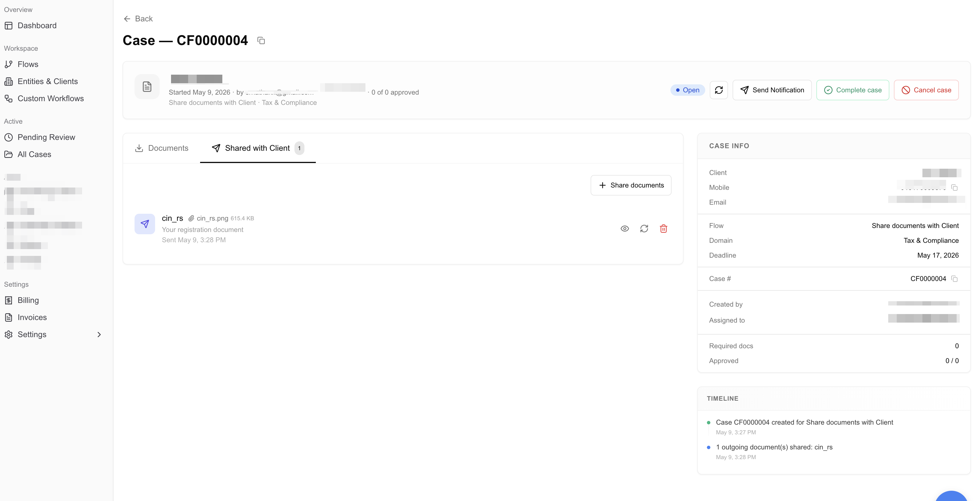This screenshot has width=980, height=501.
Task: Click Send Notification
Action: point(772,90)
